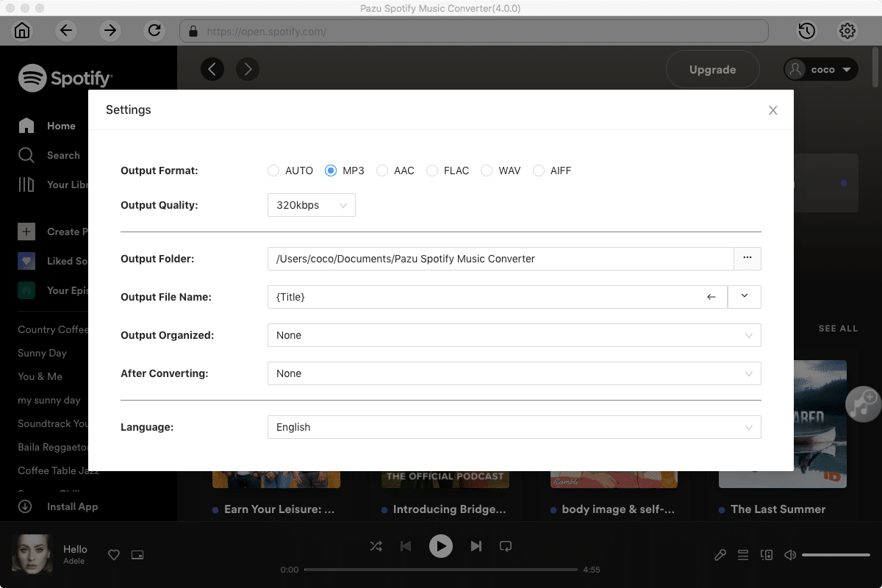
Task: Enable shuffle playback
Action: click(376, 546)
